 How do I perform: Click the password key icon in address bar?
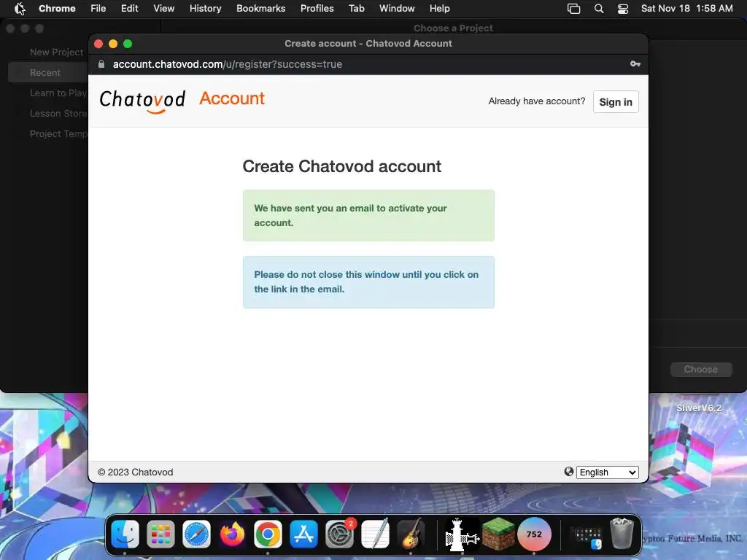click(635, 64)
